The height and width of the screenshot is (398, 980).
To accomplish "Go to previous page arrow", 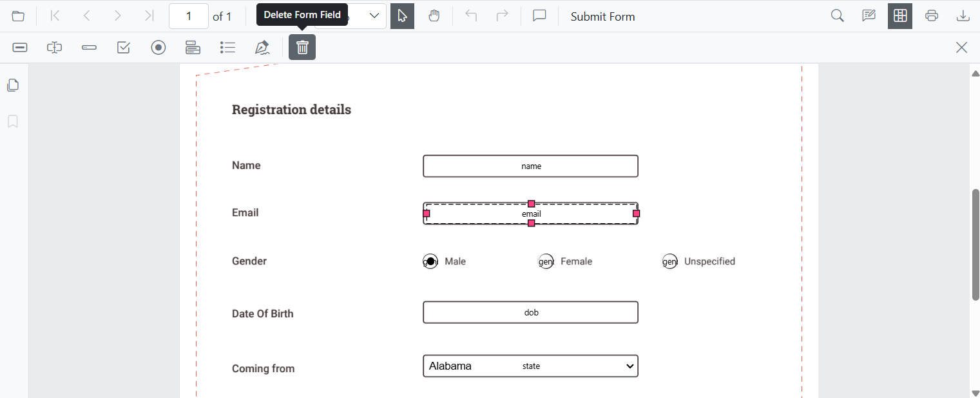I will [x=87, y=16].
